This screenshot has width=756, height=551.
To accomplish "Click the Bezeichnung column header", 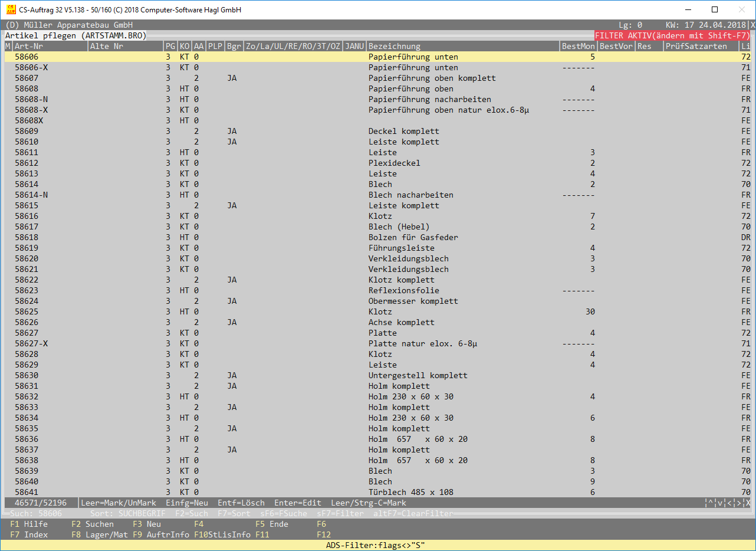I will 395,47.
